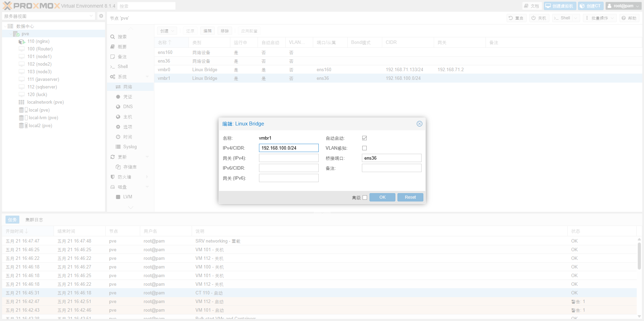Expand the Datacenter tree node
The image size is (644, 321).
tap(5, 26)
